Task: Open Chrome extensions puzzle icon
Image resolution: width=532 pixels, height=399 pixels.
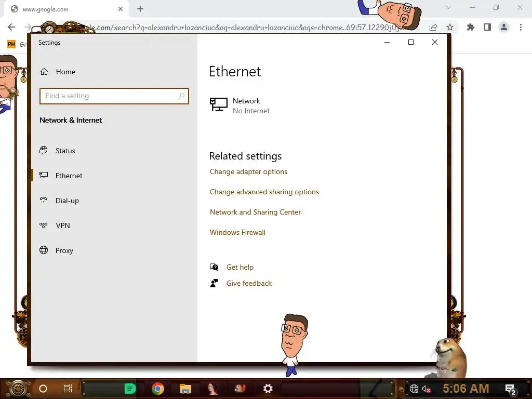Action: pyautogui.click(x=470, y=27)
